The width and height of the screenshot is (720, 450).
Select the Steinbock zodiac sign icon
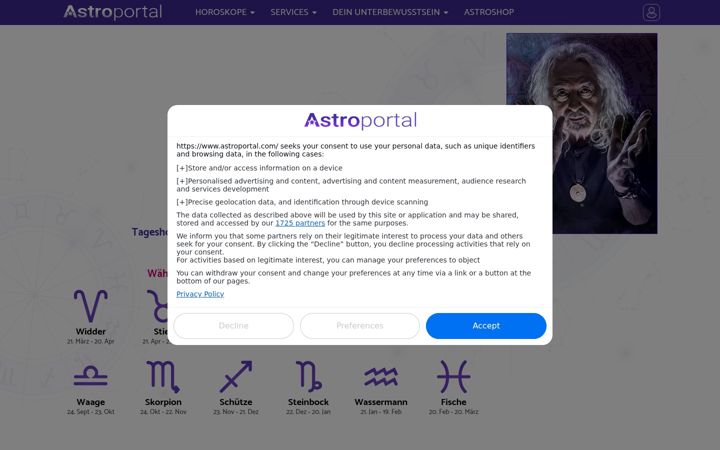(x=308, y=376)
